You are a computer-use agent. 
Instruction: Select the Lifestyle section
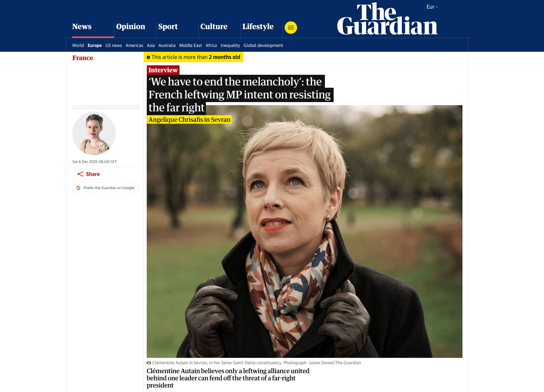click(258, 26)
